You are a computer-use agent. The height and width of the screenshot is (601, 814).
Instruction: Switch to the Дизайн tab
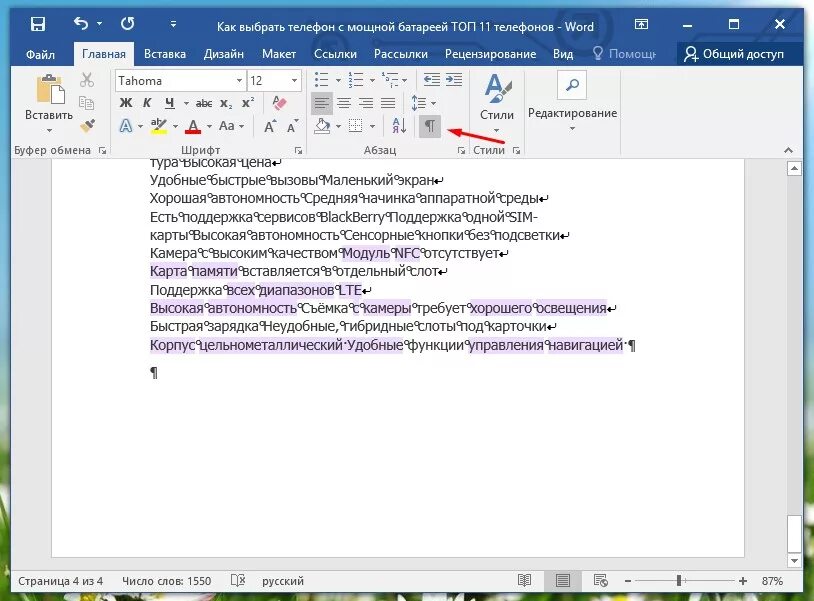pos(224,54)
